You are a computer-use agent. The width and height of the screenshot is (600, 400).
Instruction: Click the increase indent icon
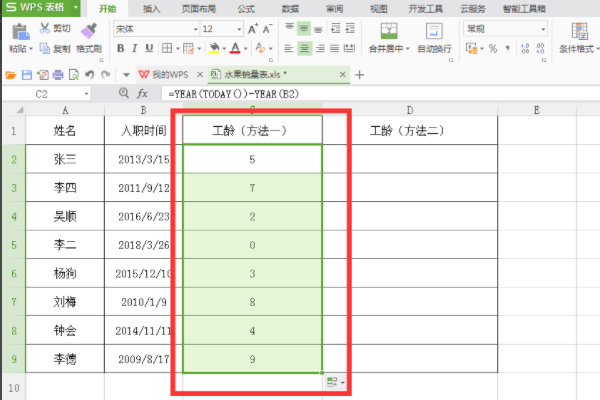[x=350, y=28]
